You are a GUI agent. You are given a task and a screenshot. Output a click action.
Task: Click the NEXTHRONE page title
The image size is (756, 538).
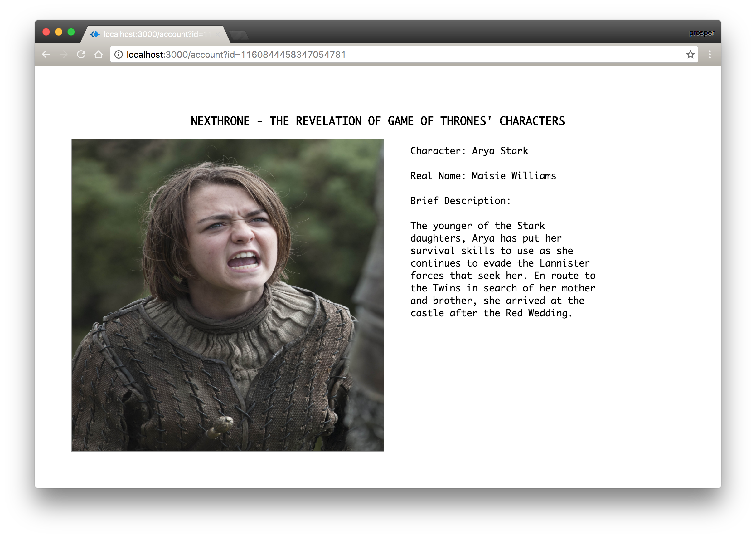tap(377, 121)
